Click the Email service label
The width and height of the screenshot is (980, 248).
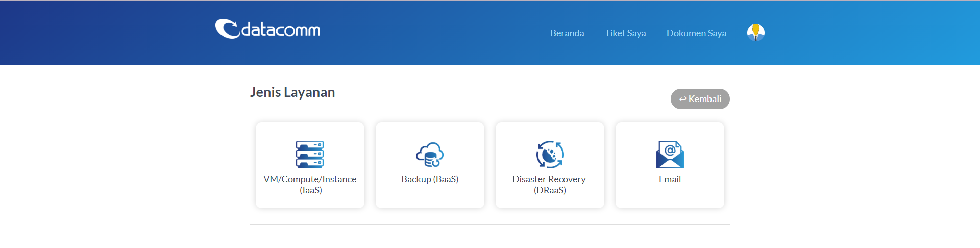[670, 179]
